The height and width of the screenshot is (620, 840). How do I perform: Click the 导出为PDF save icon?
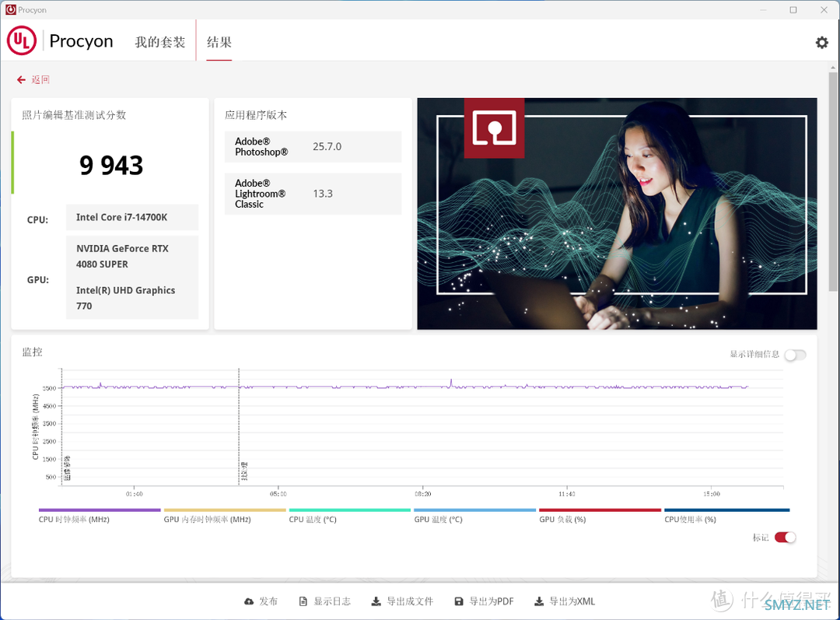459,602
